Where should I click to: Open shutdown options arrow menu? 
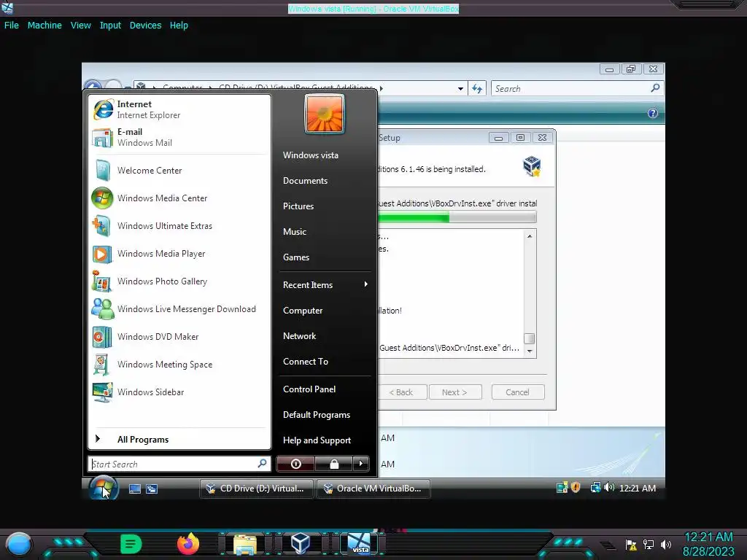(x=360, y=464)
